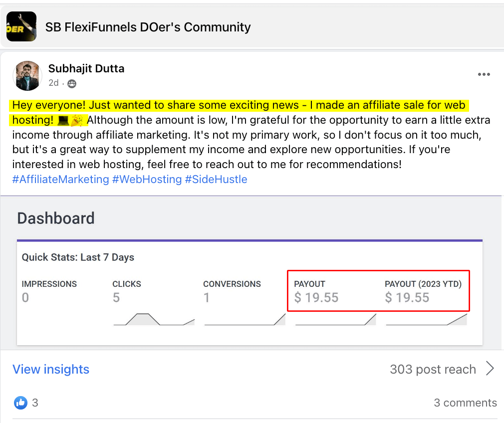Screen dimensions: 504x423
Task: Click the 2d post timestamp
Action: [53, 83]
